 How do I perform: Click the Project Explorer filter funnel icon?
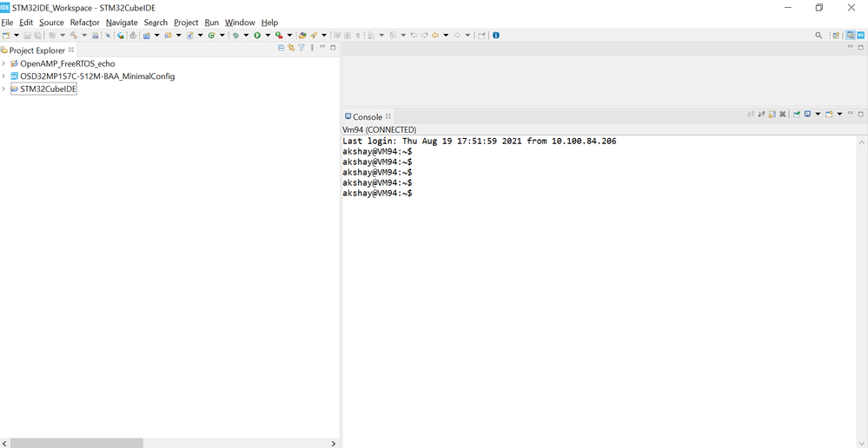pos(301,48)
